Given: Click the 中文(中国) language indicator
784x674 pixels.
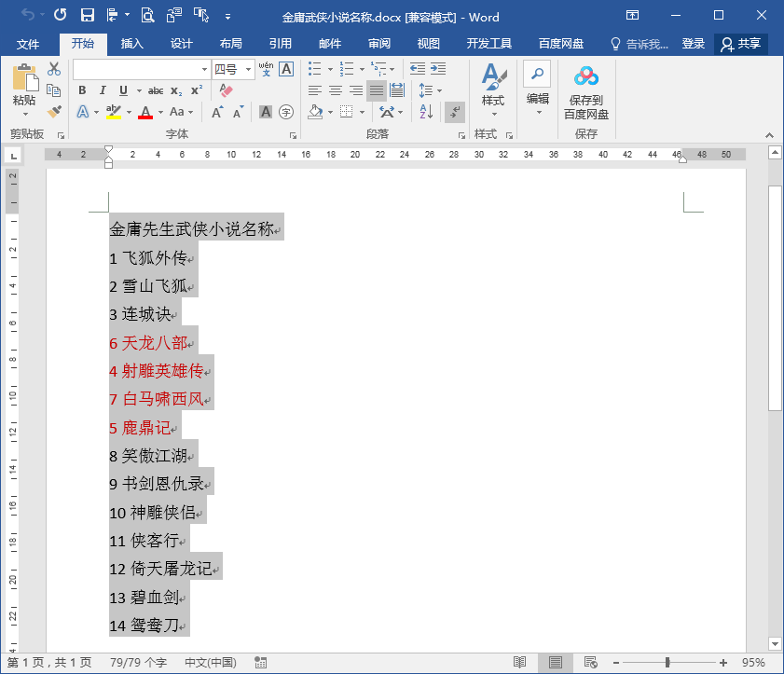Looking at the screenshot, I should 211,663.
